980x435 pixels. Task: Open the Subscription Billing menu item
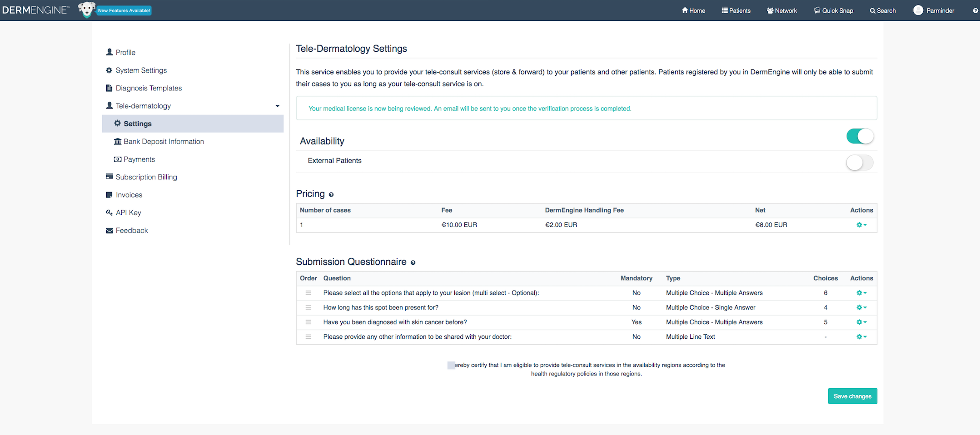(x=146, y=177)
